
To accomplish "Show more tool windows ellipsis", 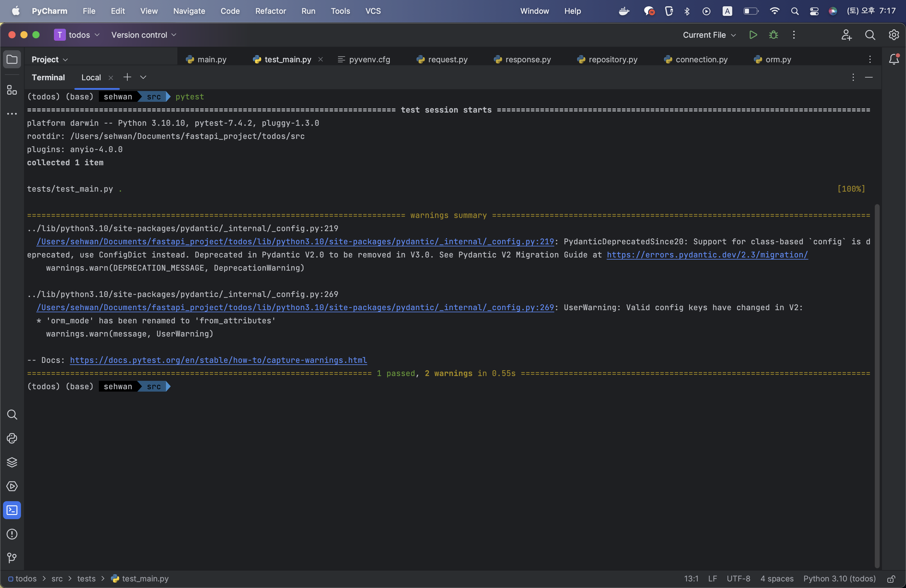I will coord(12,113).
